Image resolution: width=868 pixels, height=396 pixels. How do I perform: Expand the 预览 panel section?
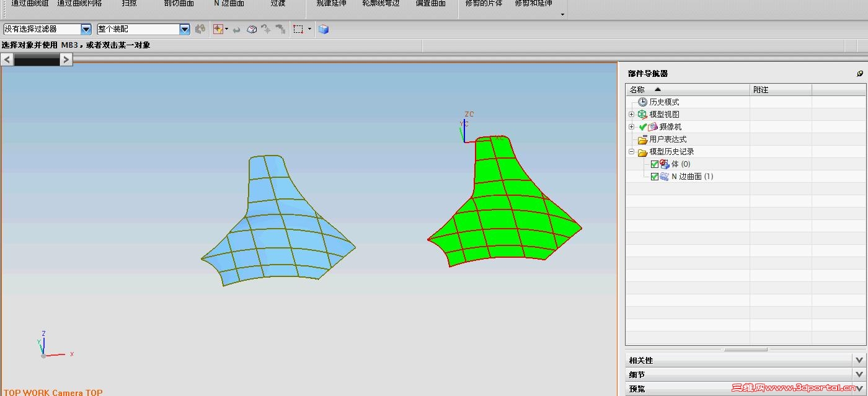click(x=859, y=389)
